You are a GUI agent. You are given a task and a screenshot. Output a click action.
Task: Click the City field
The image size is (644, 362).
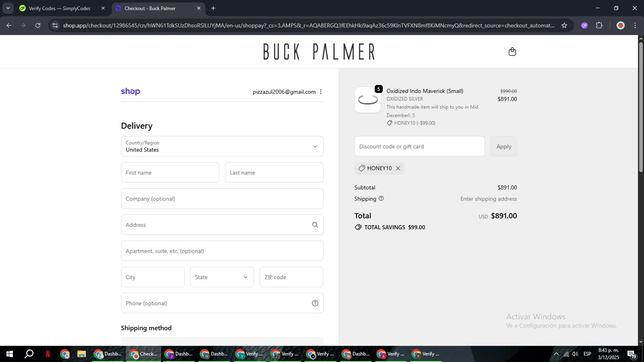coord(153,277)
